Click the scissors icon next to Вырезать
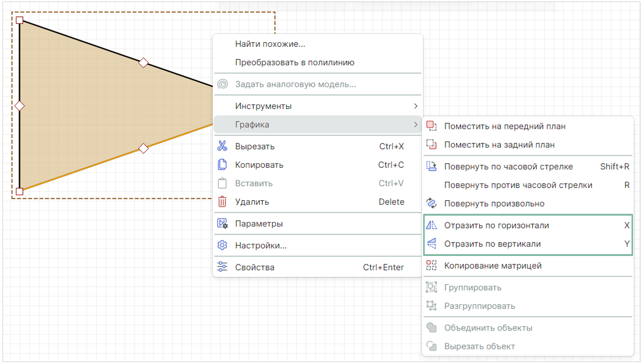 [x=222, y=146]
